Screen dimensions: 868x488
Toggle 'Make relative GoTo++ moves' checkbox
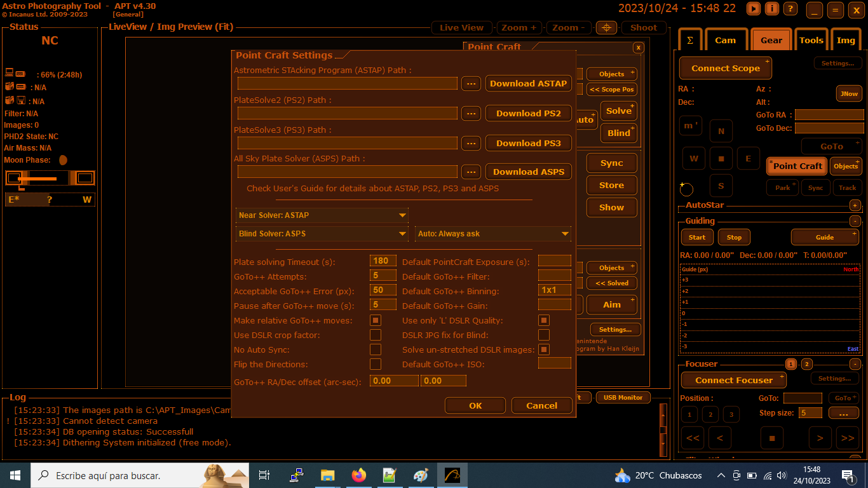(x=376, y=321)
